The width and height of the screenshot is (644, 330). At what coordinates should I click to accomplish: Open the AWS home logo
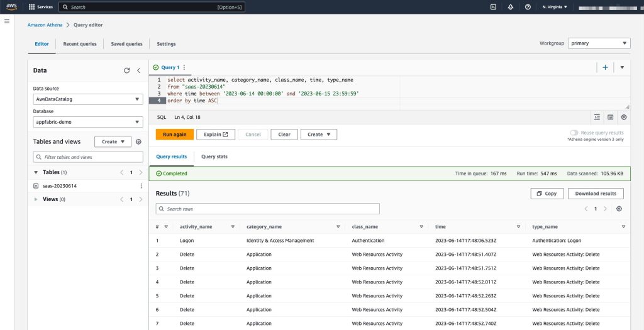pyautogui.click(x=11, y=7)
